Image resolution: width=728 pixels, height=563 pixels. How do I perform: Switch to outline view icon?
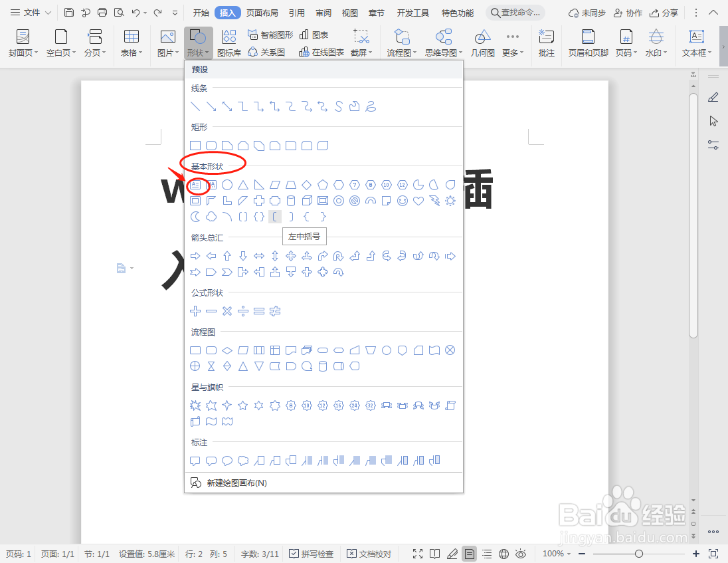[x=487, y=554]
